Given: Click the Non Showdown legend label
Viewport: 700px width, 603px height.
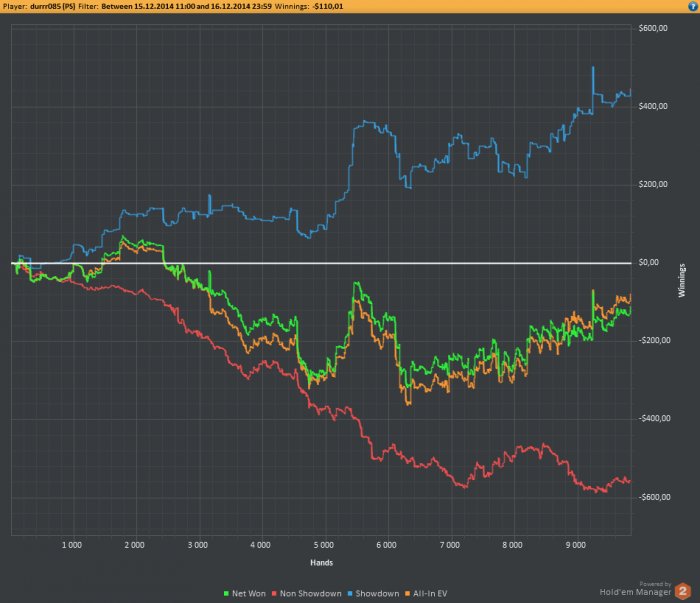Looking at the screenshot, I should tap(311, 594).
